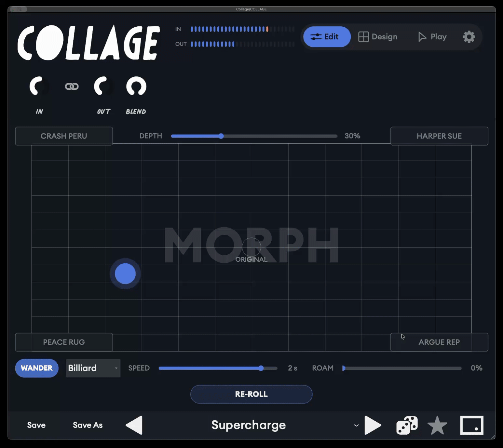This screenshot has width=503, height=448.
Task: Select the ARGUE REP corner preset
Action: (439, 342)
